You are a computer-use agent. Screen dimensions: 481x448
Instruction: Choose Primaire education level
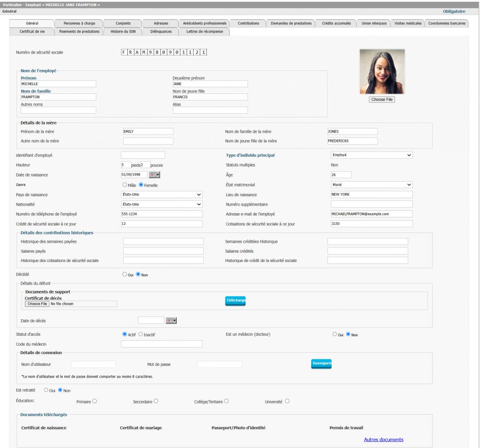pos(94,401)
